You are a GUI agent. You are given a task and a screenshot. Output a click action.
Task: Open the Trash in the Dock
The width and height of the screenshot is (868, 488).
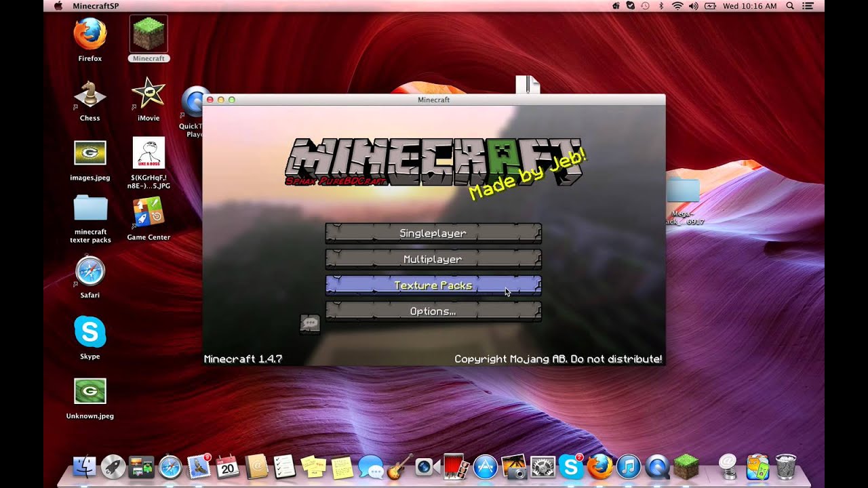click(786, 466)
